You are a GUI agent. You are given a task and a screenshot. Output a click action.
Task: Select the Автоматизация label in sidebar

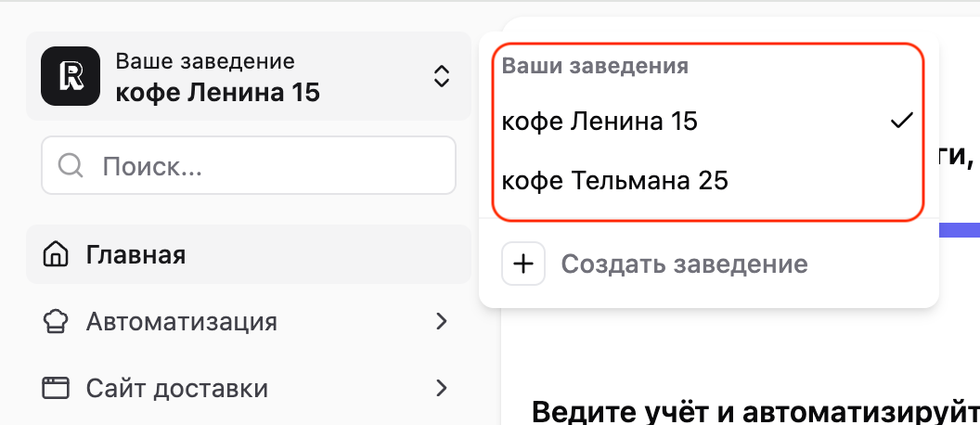182,322
